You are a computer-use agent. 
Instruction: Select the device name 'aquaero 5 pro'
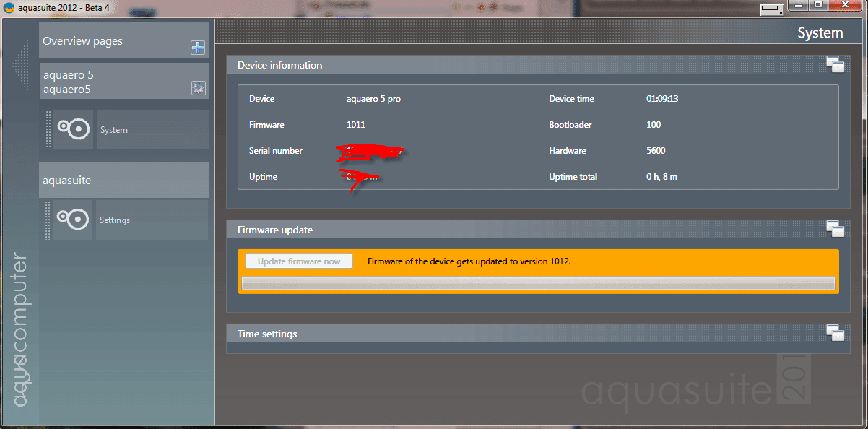click(373, 99)
